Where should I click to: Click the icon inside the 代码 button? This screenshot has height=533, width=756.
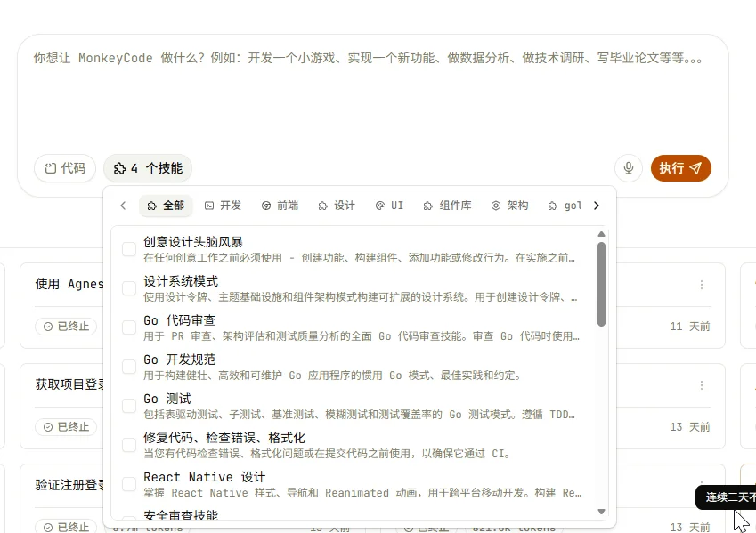click(x=50, y=168)
